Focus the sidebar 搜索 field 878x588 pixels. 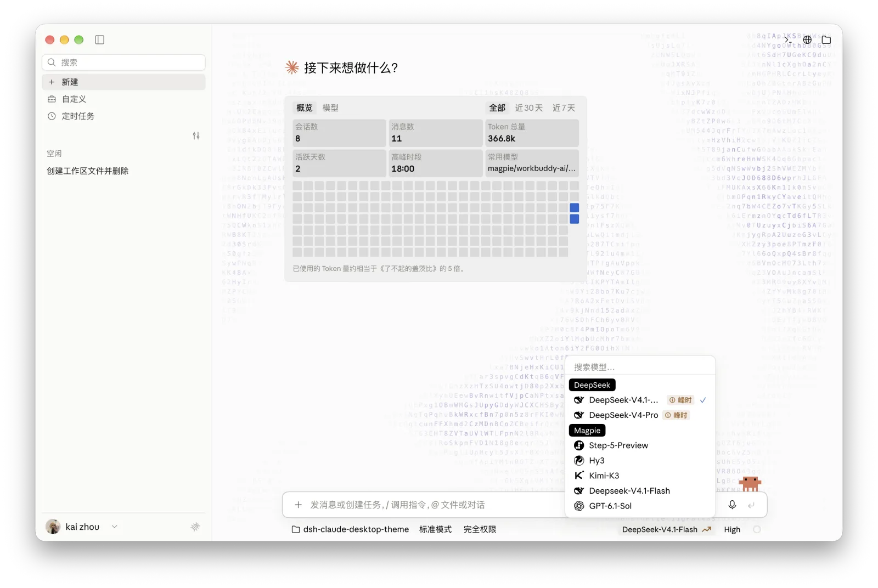(x=123, y=62)
